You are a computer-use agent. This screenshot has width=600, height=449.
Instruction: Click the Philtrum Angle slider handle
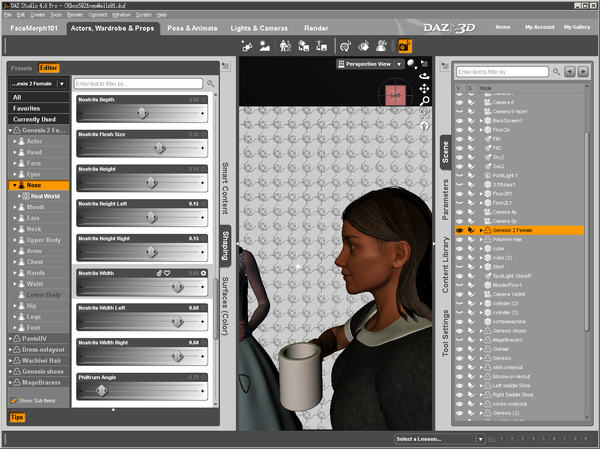tap(102, 391)
